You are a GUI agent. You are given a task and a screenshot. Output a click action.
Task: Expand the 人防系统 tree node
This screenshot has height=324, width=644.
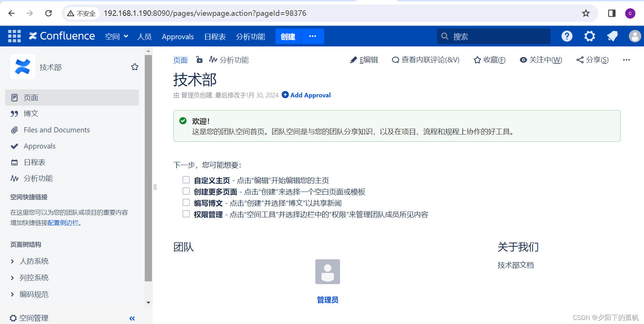pyautogui.click(x=12, y=261)
